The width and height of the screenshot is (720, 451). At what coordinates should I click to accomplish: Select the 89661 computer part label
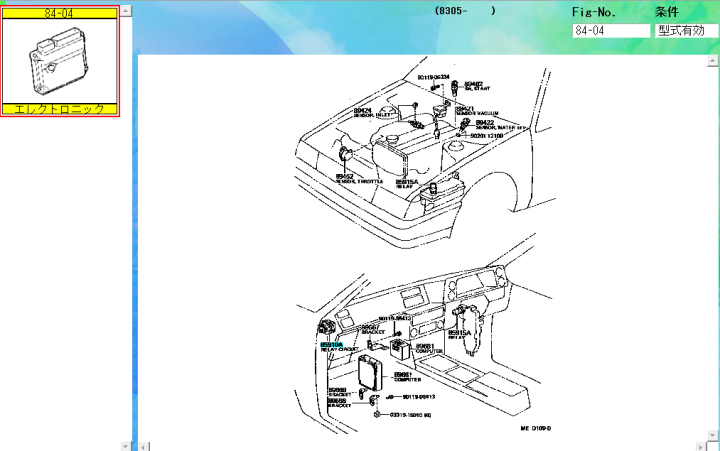point(404,374)
